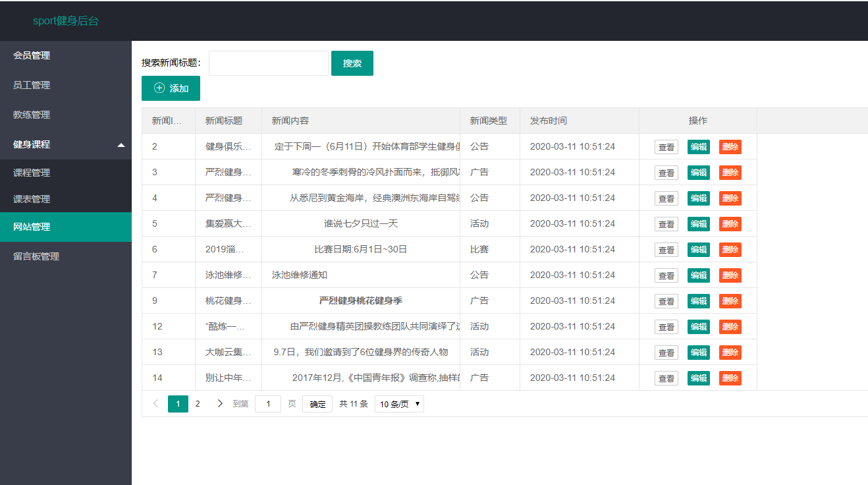The image size is (868, 485).
Task: View news row with ID 2
Action: click(666, 147)
